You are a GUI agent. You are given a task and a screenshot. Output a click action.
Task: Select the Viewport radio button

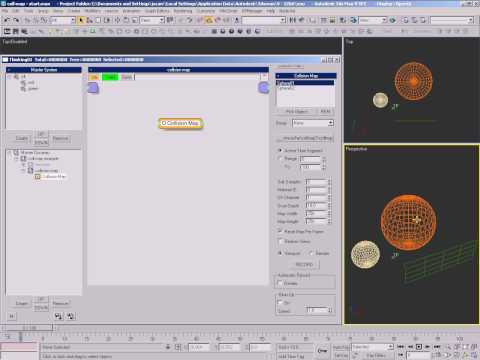280,253
